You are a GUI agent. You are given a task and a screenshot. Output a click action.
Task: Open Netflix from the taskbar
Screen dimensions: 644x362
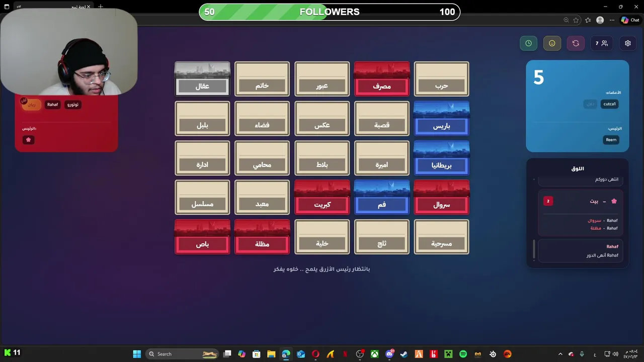pos(345,354)
